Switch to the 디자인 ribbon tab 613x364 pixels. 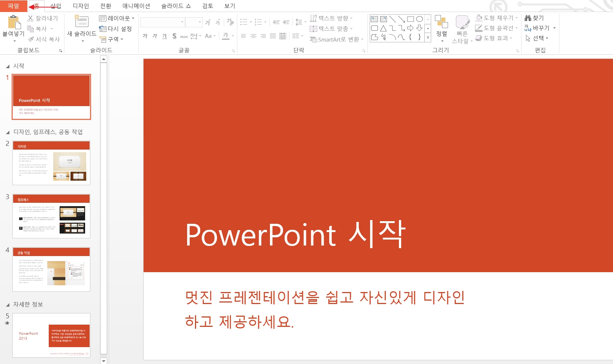pyautogui.click(x=81, y=6)
